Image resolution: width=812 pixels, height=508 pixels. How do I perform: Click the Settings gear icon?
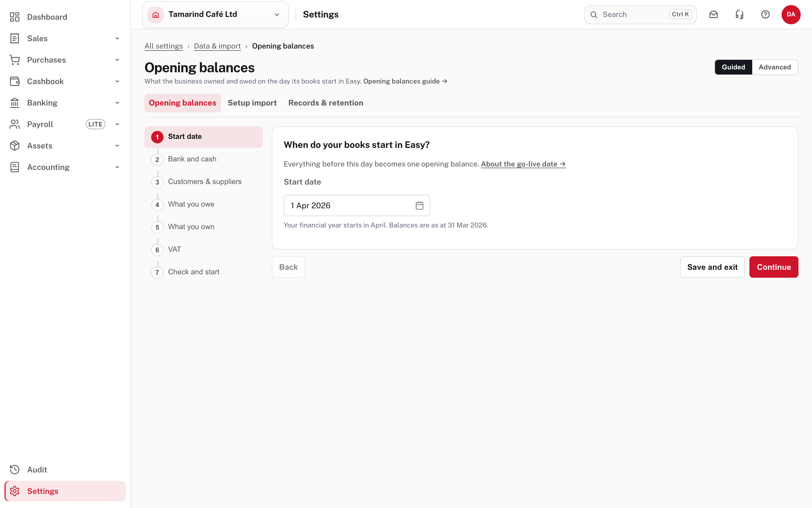click(x=15, y=491)
